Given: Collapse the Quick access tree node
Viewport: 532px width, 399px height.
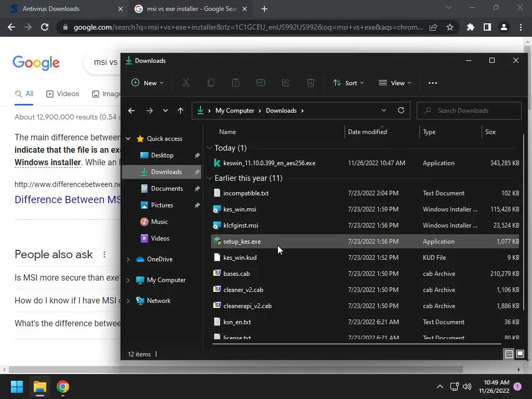Looking at the screenshot, I should click(x=128, y=138).
